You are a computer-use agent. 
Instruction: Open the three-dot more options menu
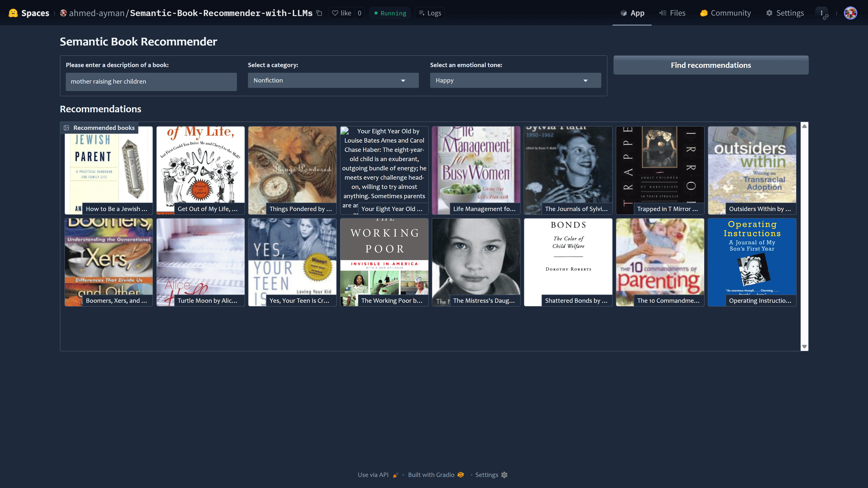821,13
